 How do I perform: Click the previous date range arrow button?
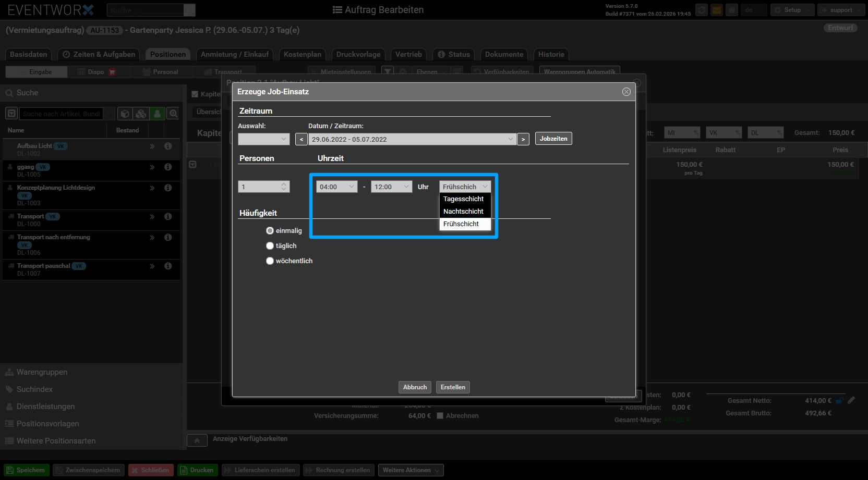coord(301,139)
